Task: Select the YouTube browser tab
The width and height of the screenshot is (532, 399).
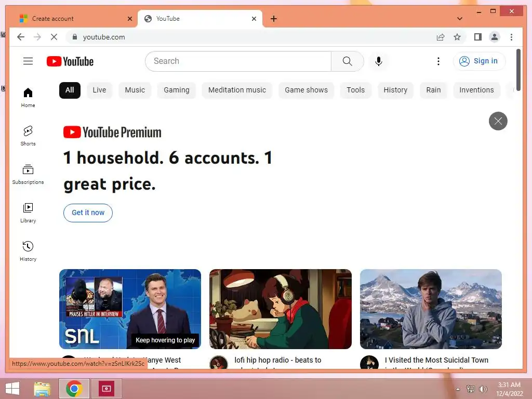Action: coord(199,19)
